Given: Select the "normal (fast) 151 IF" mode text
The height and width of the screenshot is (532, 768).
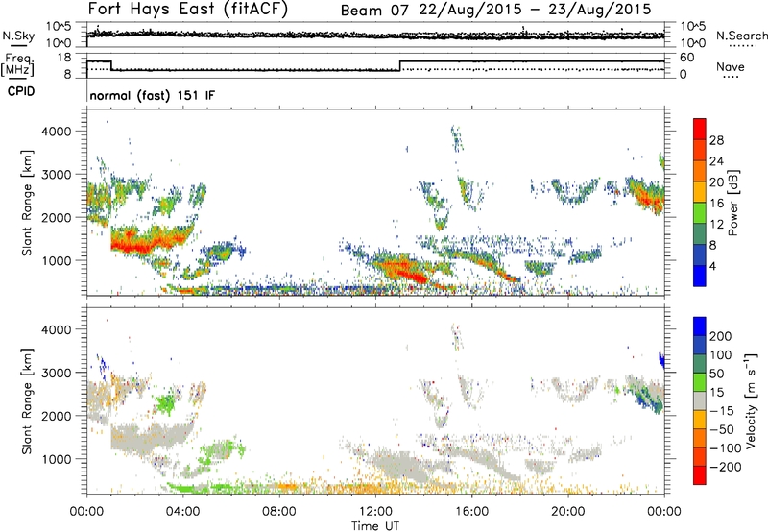Looking at the screenshot, I should point(152,95).
